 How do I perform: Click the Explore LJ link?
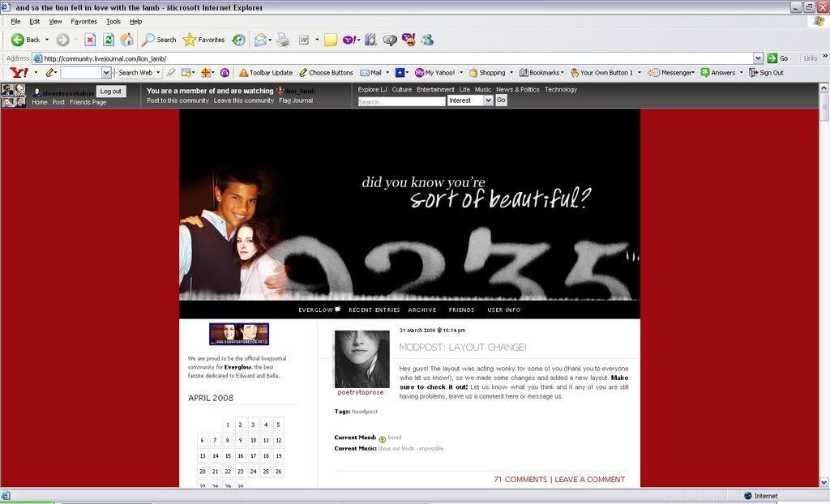[x=372, y=89]
